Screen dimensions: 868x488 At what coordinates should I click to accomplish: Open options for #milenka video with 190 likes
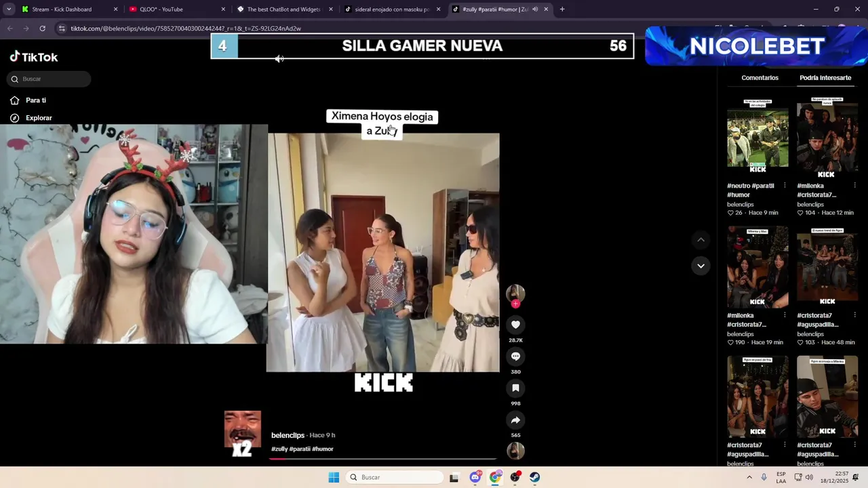click(785, 316)
